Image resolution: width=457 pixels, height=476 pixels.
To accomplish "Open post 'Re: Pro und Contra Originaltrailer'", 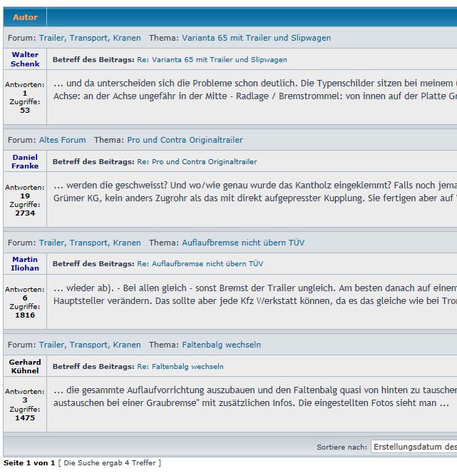I will (197, 162).
